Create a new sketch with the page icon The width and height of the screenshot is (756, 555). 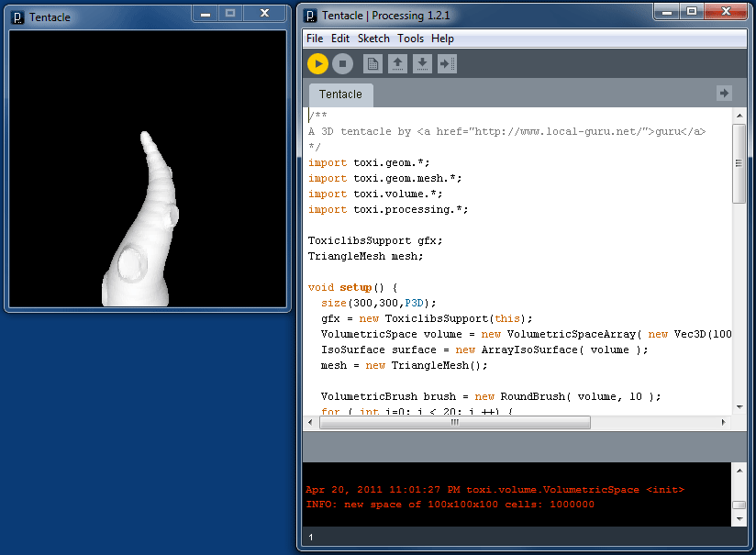(x=372, y=63)
